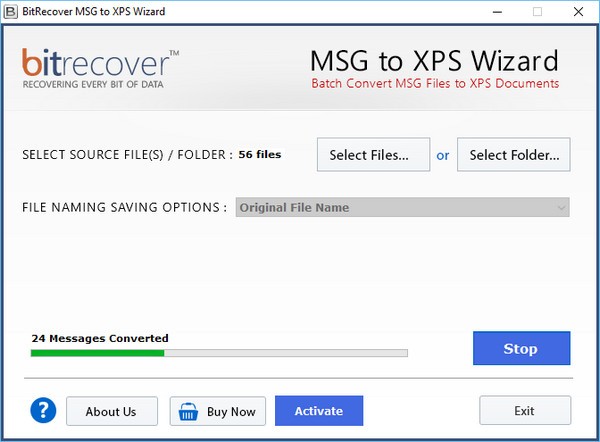Image resolution: width=600 pixels, height=442 pixels.
Task: Click 'Batch Convert MSG Files to XPS Documents' subtitle
Action: pos(435,83)
